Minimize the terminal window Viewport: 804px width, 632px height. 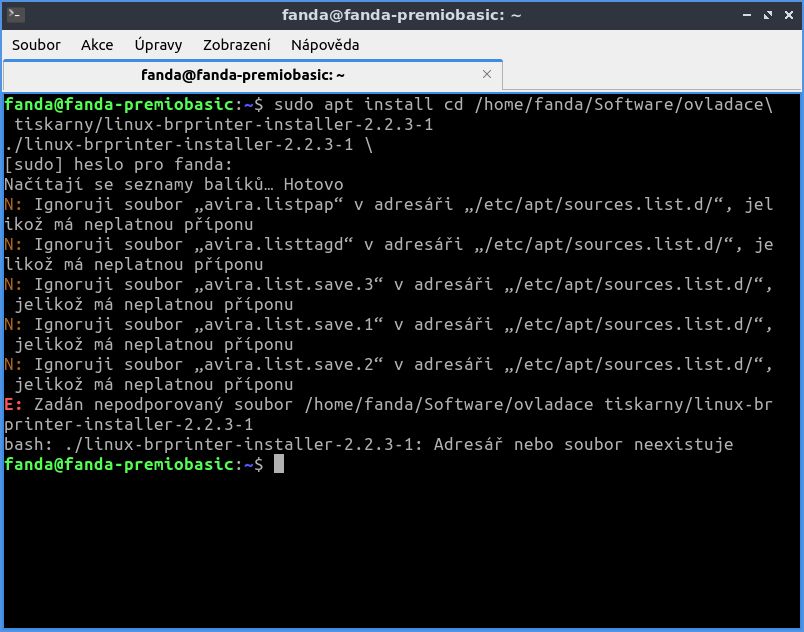[745, 15]
